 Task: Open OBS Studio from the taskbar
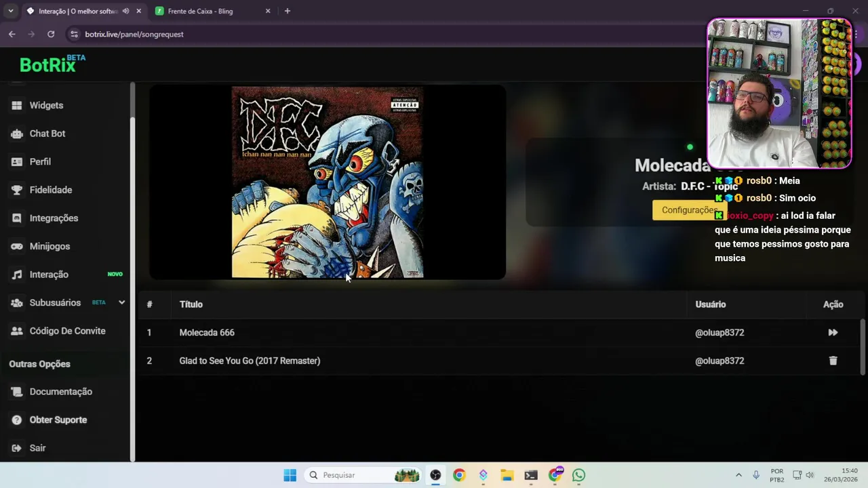point(435,475)
